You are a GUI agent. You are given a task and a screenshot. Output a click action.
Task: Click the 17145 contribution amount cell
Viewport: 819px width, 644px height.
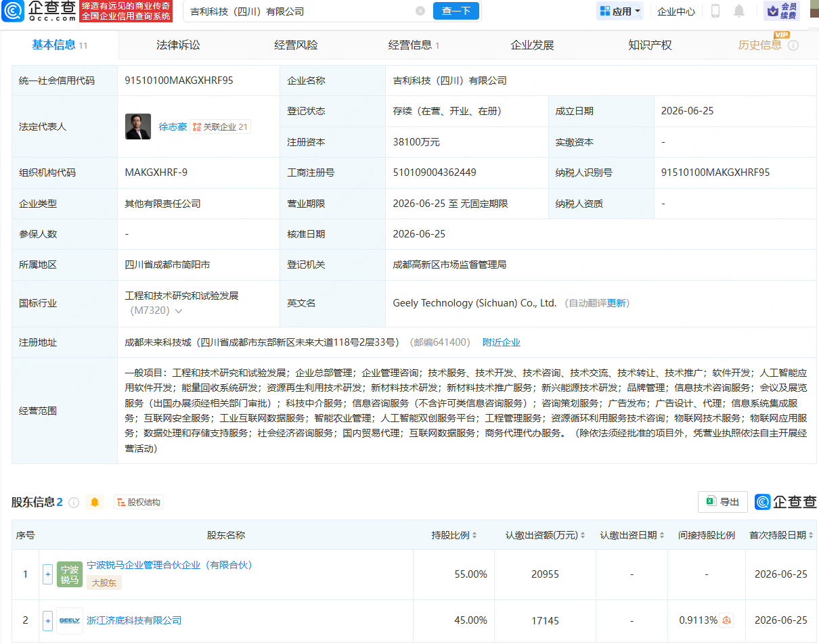click(x=546, y=620)
